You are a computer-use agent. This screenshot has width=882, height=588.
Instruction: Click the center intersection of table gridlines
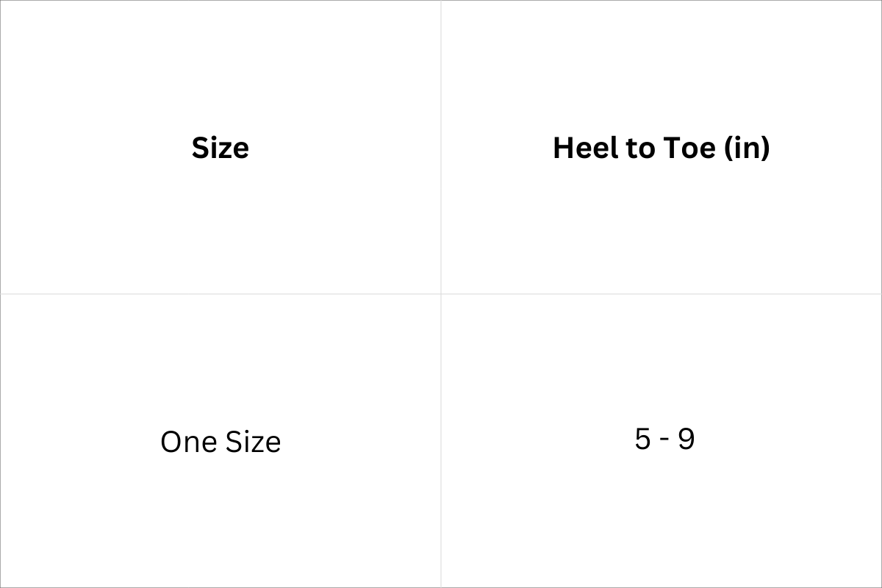pyautogui.click(x=441, y=294)
